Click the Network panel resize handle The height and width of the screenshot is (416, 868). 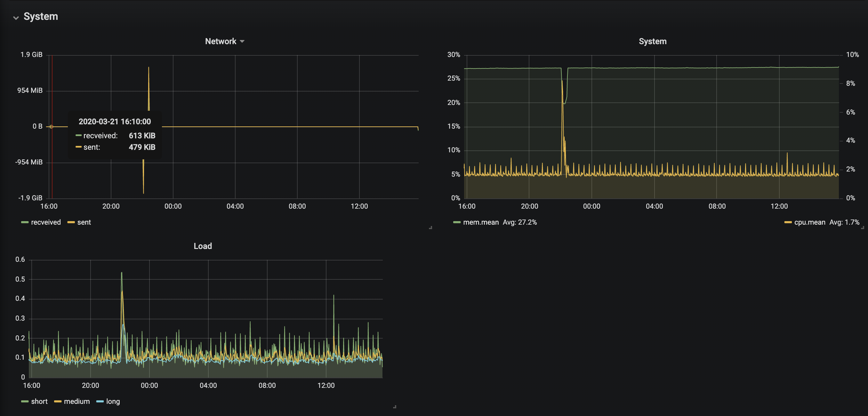point(430,228)
